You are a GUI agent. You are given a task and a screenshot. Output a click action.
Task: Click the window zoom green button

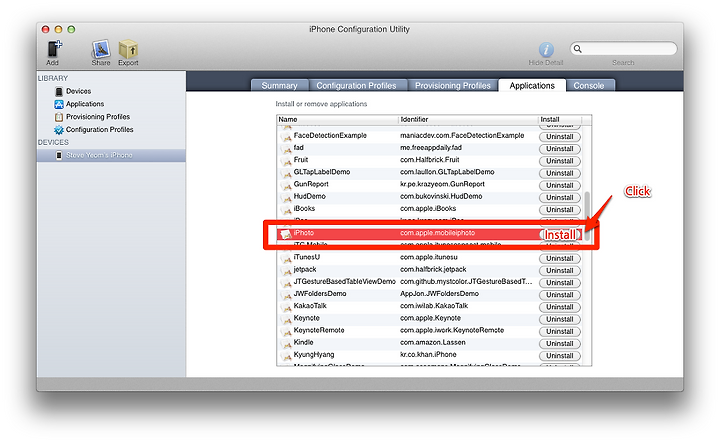point(71,29)
